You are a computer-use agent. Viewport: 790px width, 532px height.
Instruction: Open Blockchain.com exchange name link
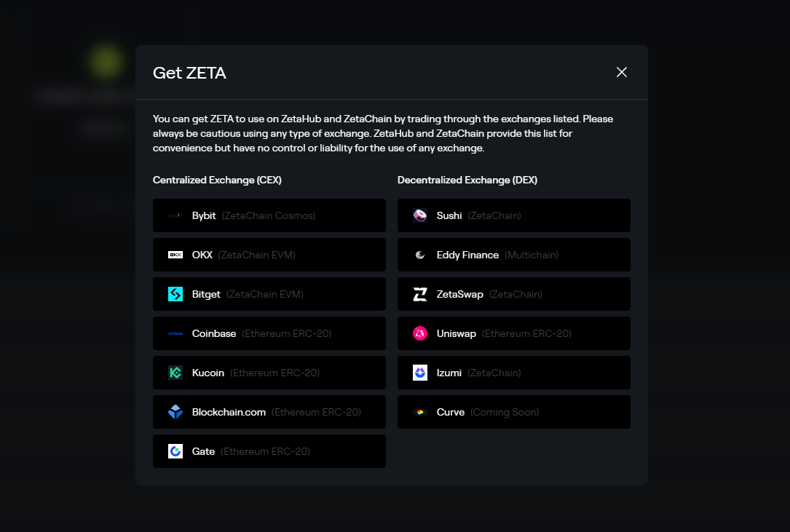tap(229, 412)
